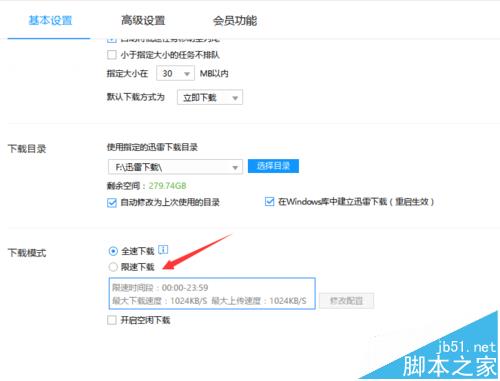Click the info icon beside 全速下载
The height and width of the screenshot is (381, 500).
[163, 249]
